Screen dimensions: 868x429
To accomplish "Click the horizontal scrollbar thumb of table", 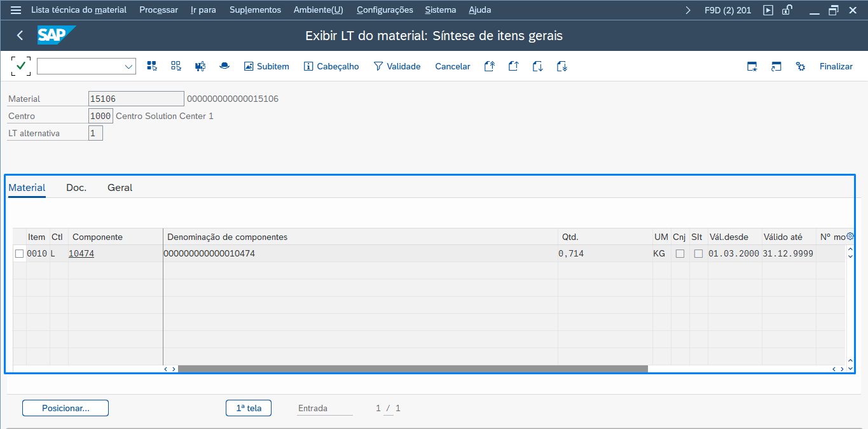I will [x=413, y=369].
